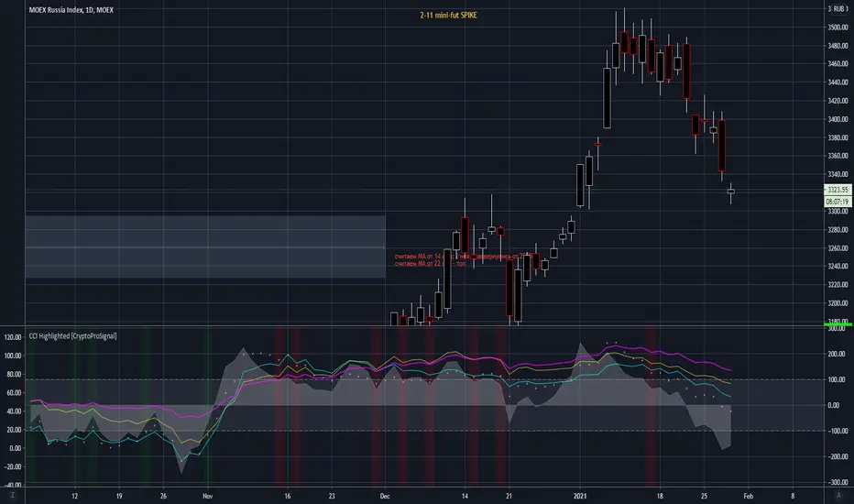Image resolution: width=854 pixels, height=504 pixels.
Task: Click the Z timezone button at bottom-left
Action: coord(13,495)
